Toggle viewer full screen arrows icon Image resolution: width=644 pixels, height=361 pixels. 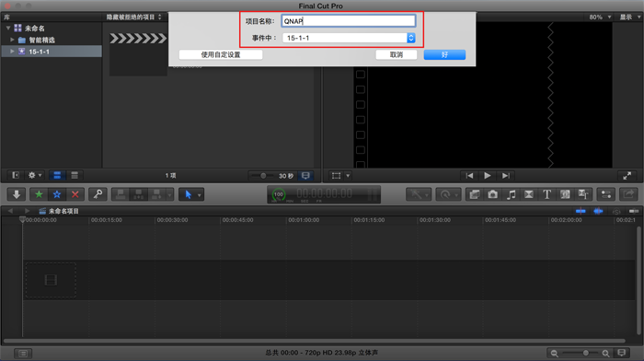(x=627, y=176)
